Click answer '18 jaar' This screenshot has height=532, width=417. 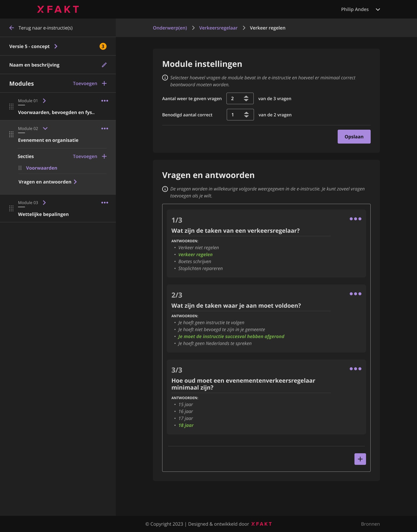click(x=186, y=425)
